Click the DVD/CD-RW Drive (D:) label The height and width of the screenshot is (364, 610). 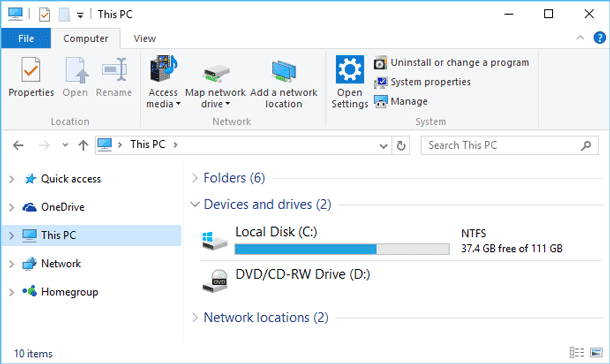pos(303,274)
